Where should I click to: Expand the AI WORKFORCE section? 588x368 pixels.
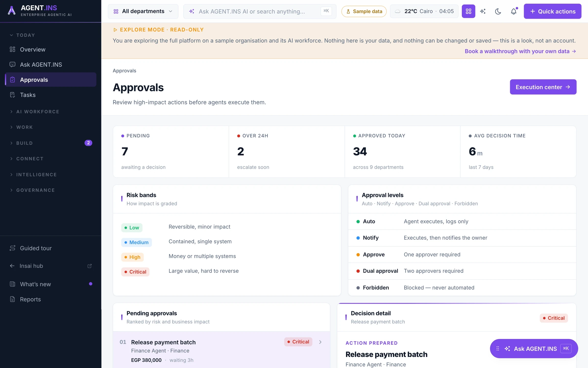tap(35, 112)
